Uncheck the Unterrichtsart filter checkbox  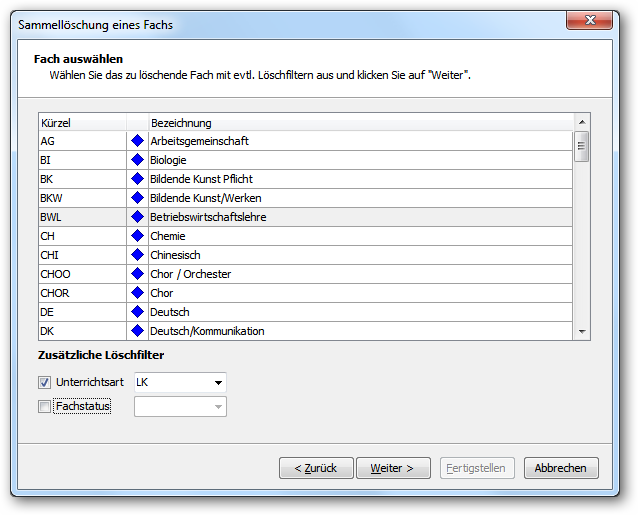pos(44,382)
